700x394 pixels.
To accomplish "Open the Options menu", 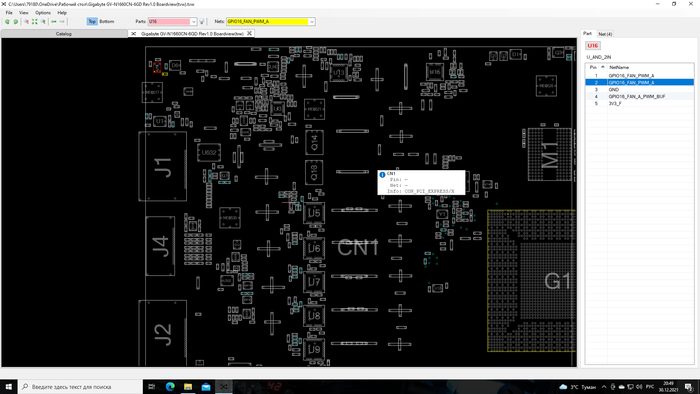I will pyautogui.click(x=43, y=12).
